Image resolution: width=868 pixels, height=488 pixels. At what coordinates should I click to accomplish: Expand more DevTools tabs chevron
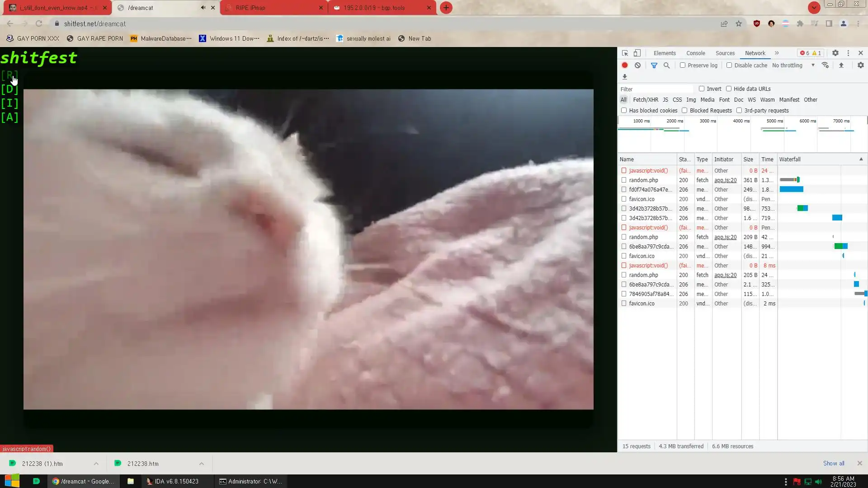click(777, 53)
